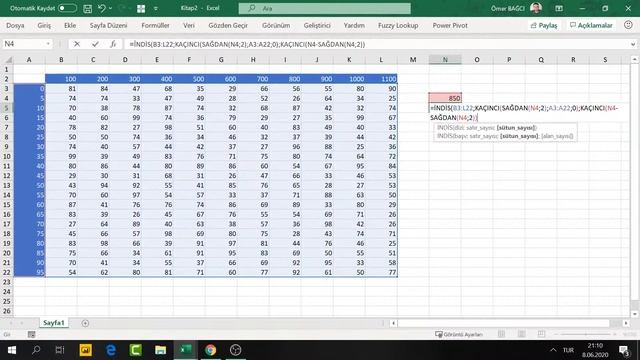640x360 pixels.
Task: Select row 5 header
Action: click(7, 108)
